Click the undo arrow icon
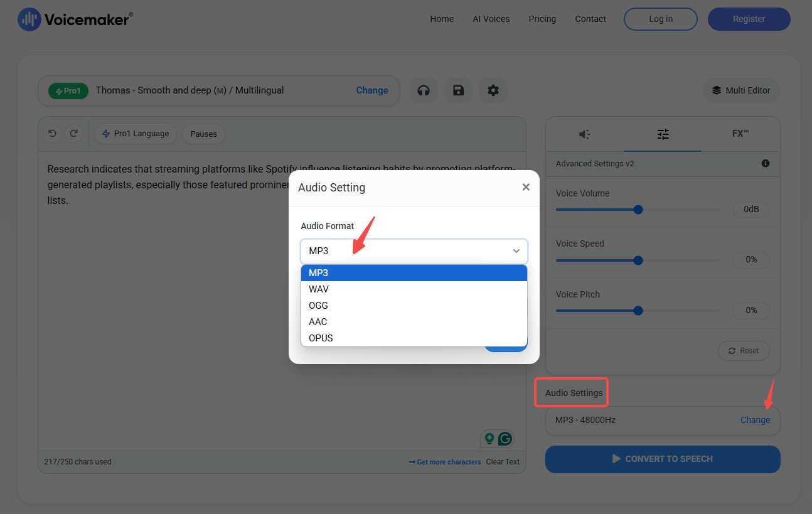812x514 pixels. [53, 133]
